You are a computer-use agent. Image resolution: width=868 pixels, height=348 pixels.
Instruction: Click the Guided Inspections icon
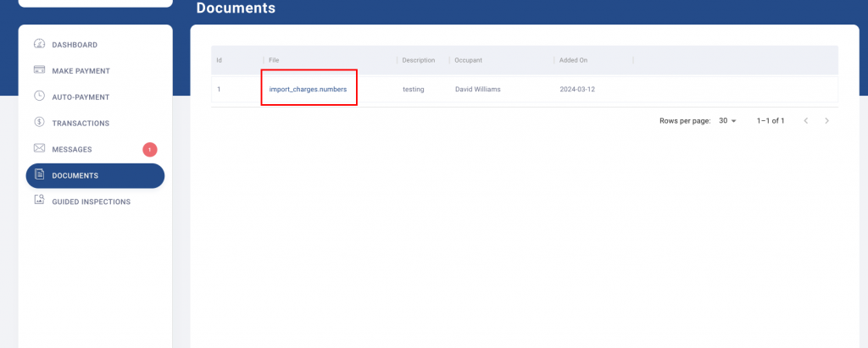pyautogui.click(x=39, y=202)
